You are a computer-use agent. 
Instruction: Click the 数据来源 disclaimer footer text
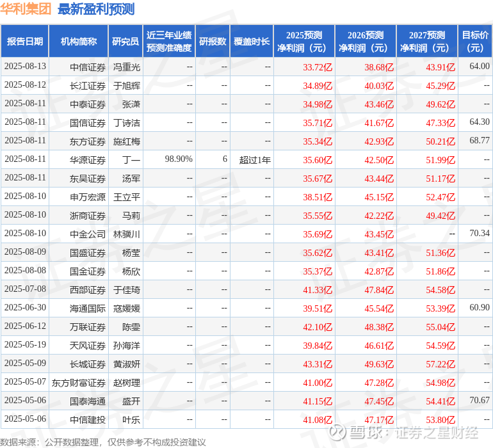(x=103, y=442)
